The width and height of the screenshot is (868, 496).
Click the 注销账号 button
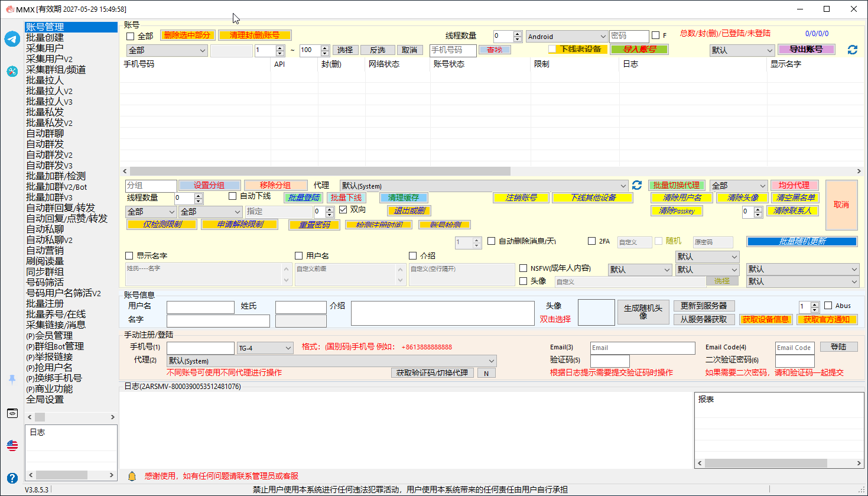coord(521,197)
